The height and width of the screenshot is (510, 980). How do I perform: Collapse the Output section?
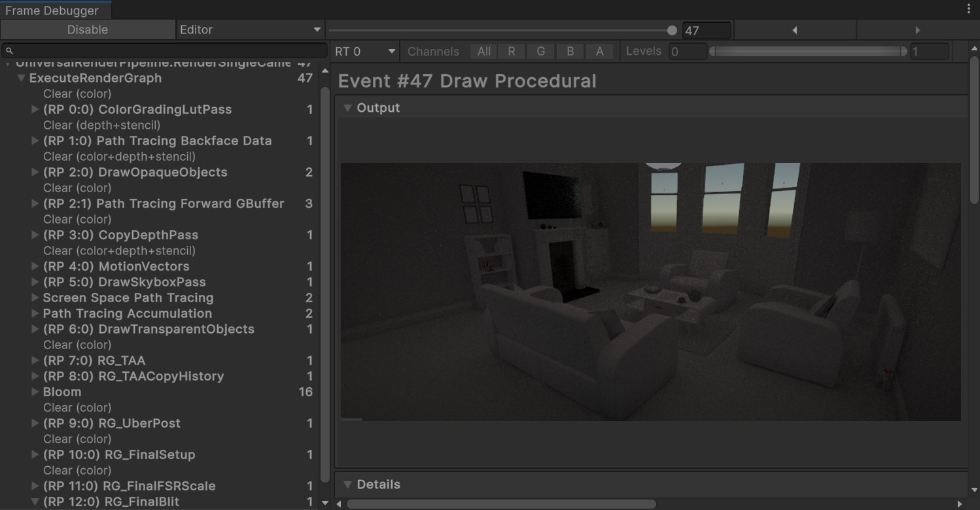click(347, 108)
